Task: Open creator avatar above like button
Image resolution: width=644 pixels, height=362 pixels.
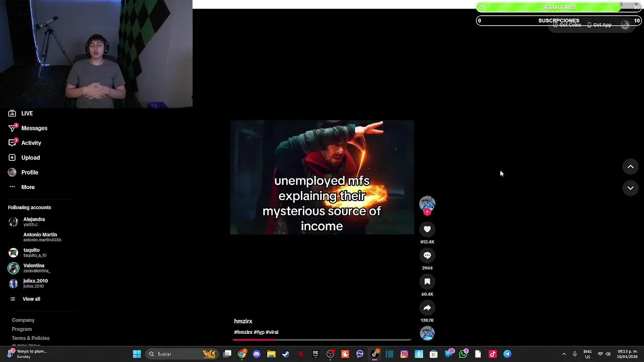Action: tap(427, 203)
